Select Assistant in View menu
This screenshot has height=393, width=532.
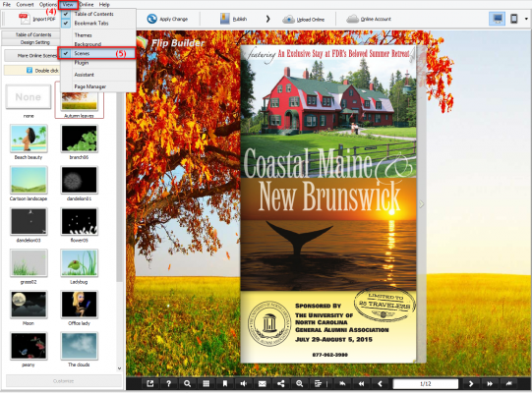pyautogui.click(x=98, y=75)
